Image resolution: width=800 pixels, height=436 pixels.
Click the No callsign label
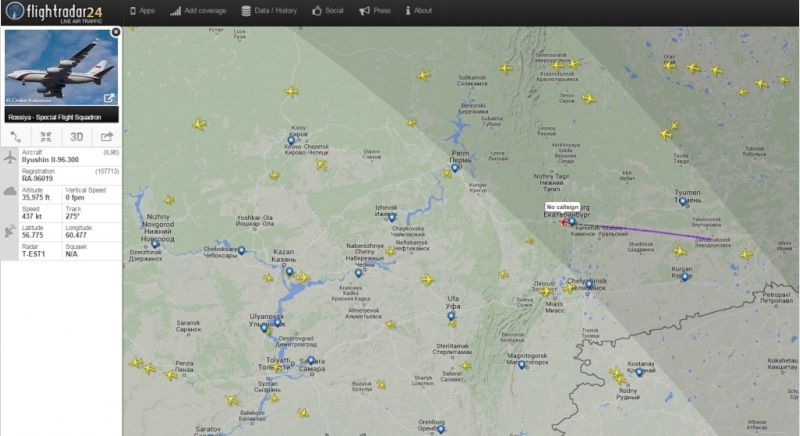click(562, 207)
